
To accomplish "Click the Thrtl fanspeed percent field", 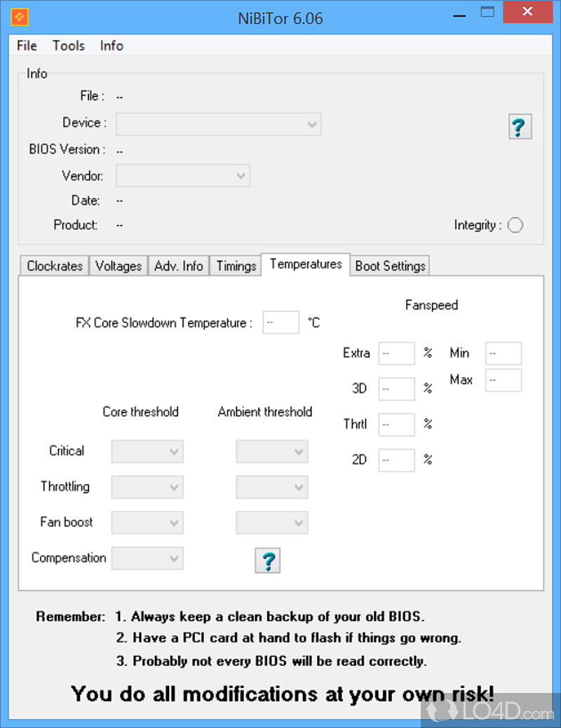I will point(396,425).
